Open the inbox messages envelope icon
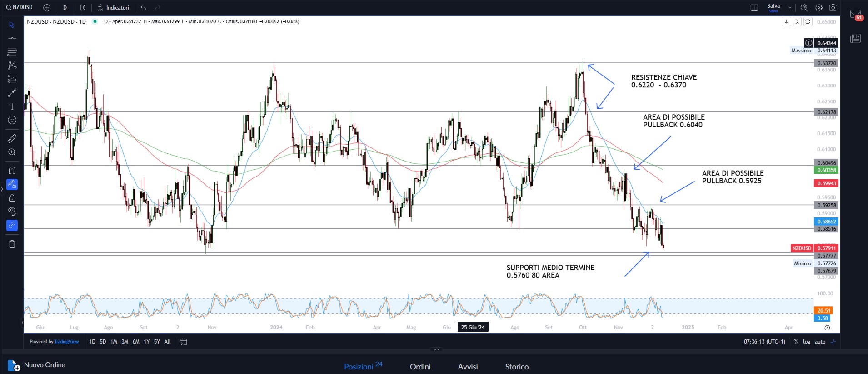868x374 pixels. pos(856,15)
